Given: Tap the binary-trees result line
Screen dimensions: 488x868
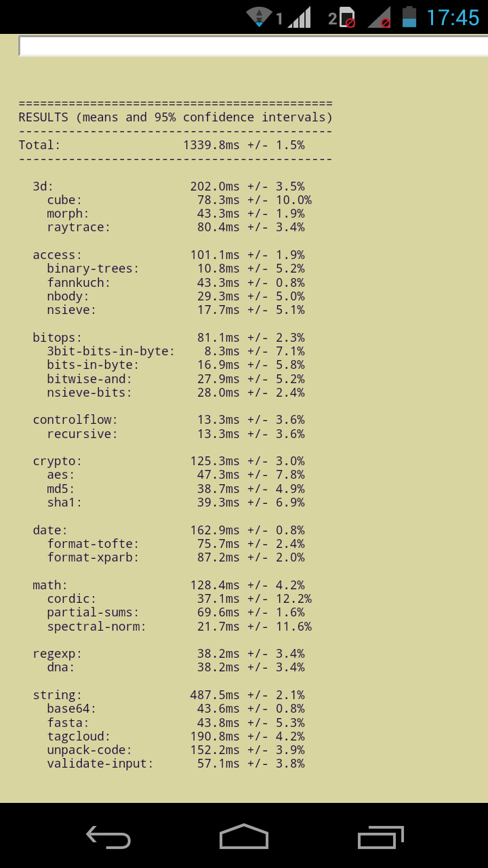Looking at the screenshot, I should coord(176,269).
